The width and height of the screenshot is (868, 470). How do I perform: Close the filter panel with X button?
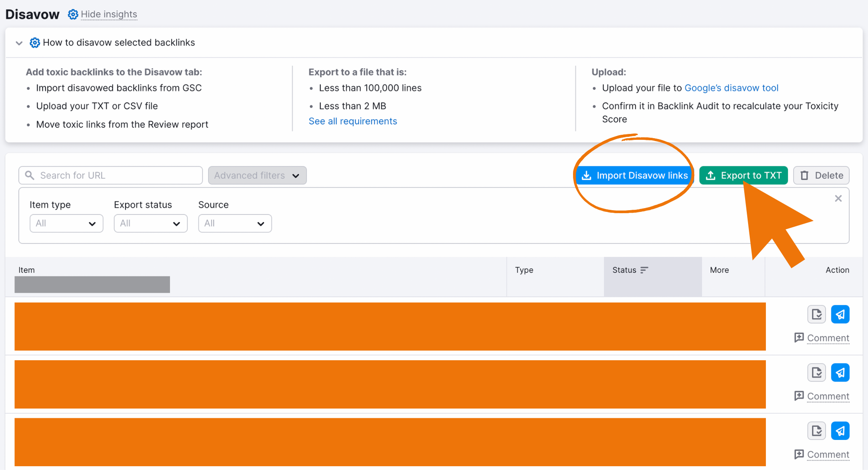pos(837,201)
